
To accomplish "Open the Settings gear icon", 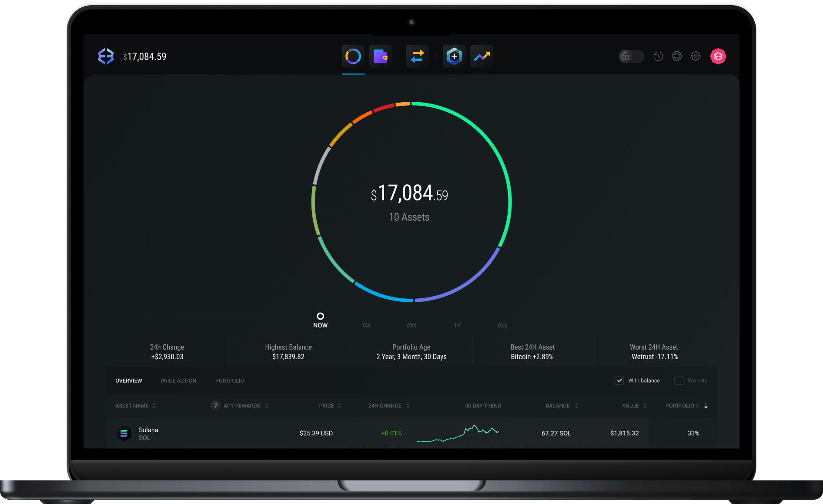I will (696, 56).
